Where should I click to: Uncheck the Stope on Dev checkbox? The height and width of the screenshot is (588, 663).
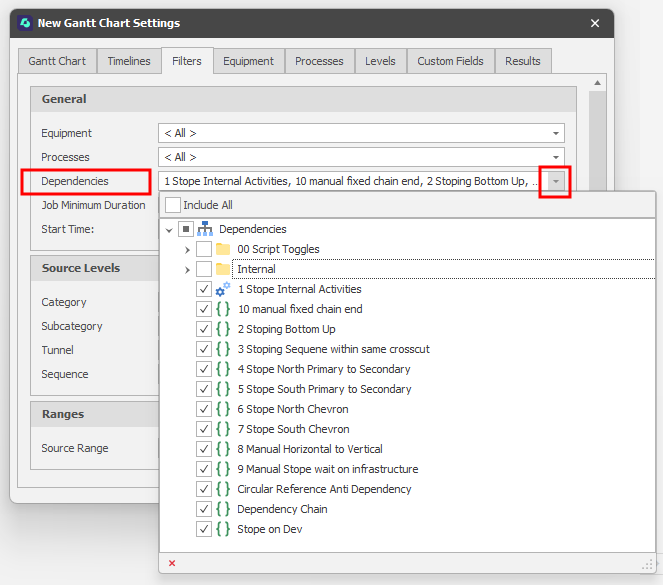[x=204, y=530]
